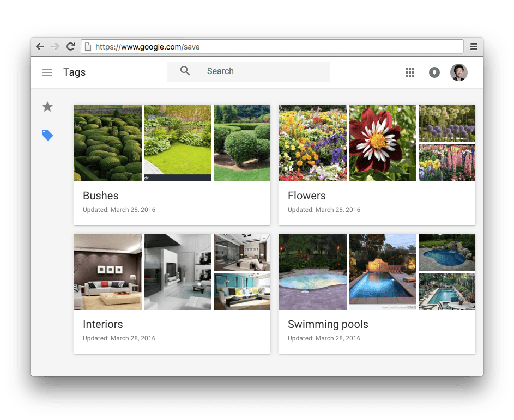Open the Interiors tag collection
Viewport: 514px width, 420px height.
103,325
